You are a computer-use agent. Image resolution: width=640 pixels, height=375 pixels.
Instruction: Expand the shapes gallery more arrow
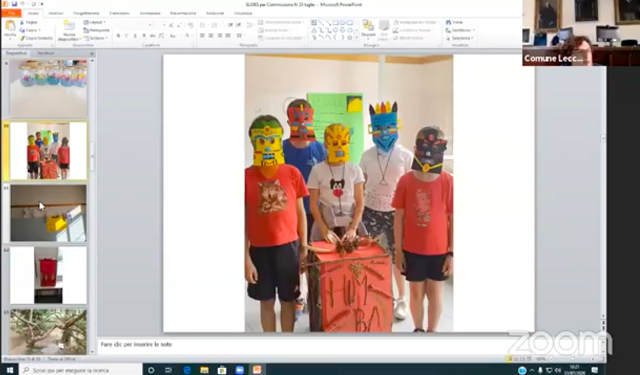pyautogui.click(x=357, y=38)
